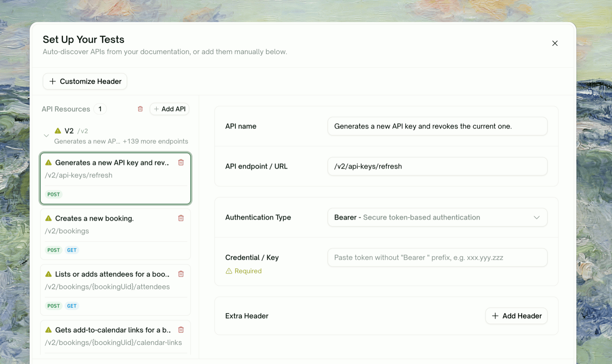Delete the Lists or adds attendees endpoint
The image size is (612, 364).
coord(181,274)
